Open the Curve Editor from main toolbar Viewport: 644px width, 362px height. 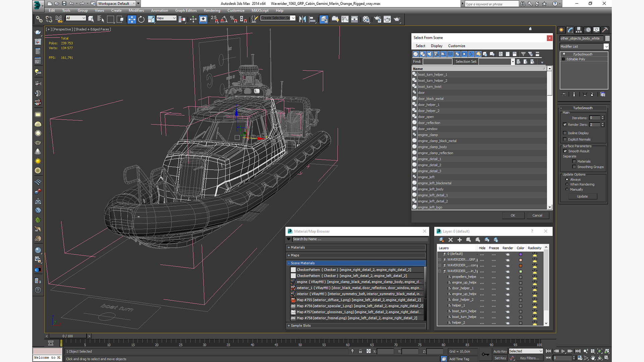(345, 19)
